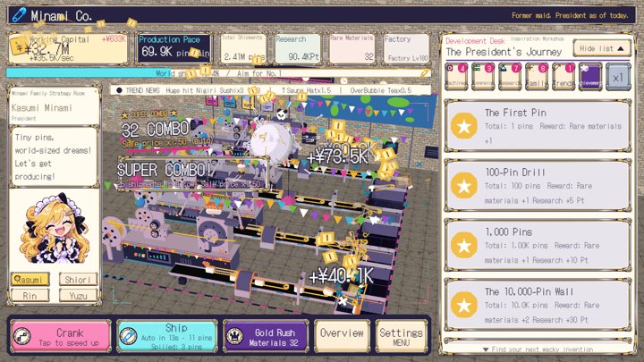Click the star icon of The 10,000-Pin Wall

(463, 305)
